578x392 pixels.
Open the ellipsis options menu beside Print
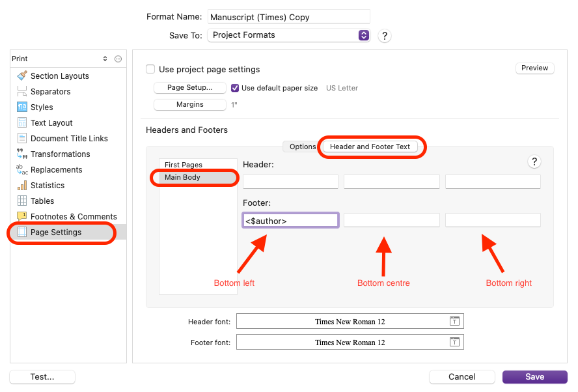118,59
